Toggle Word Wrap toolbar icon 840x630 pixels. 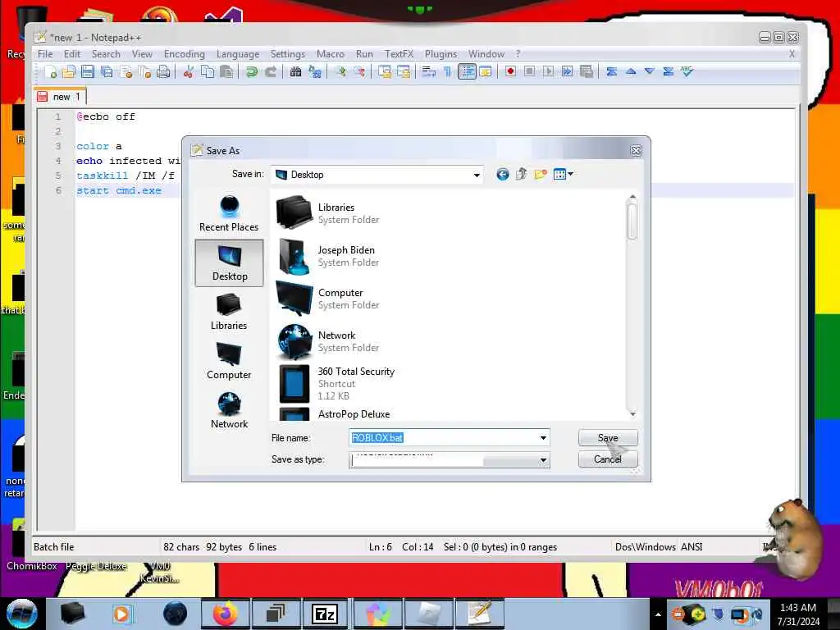[x=428, y=72]
